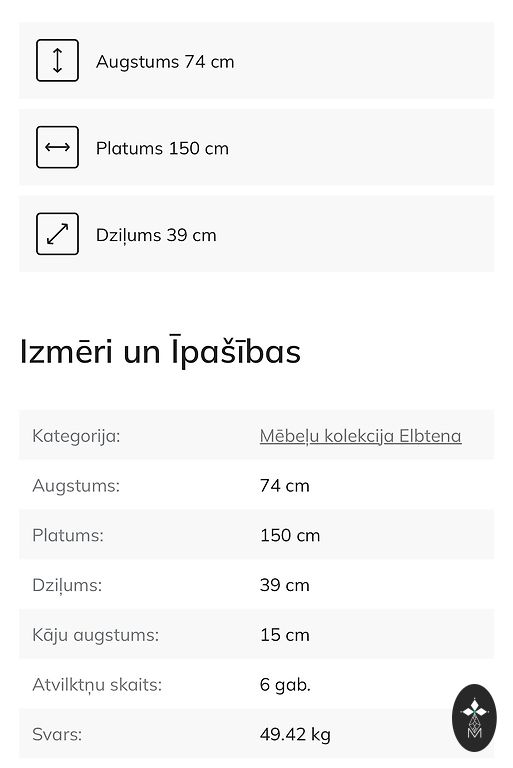
Task: Click the Svars value 49.42 kg
Action: 295,734
